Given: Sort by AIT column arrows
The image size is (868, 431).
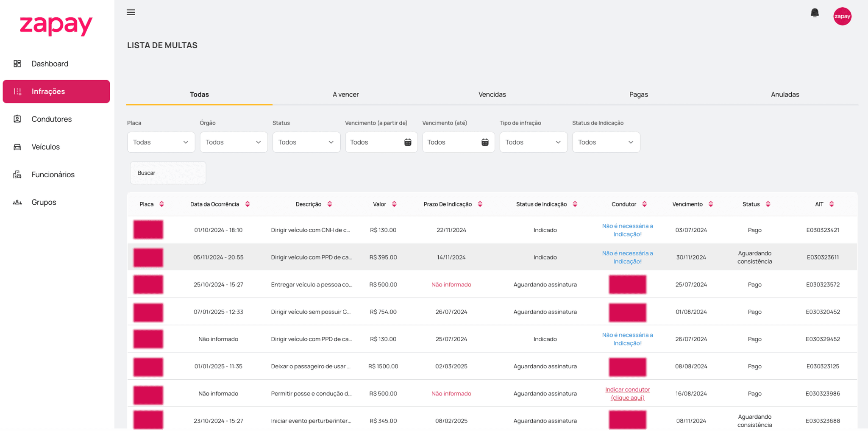Looking at the screenshot, I should (x=832, y=204).
